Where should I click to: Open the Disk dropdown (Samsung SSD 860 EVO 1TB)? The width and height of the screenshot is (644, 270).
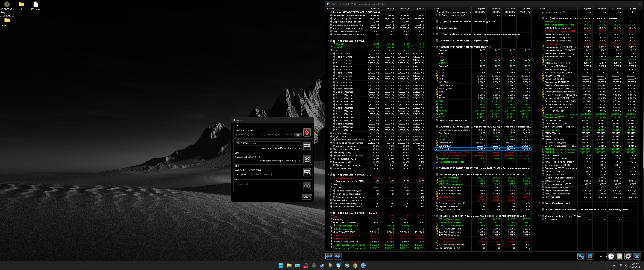coord(268,157)
